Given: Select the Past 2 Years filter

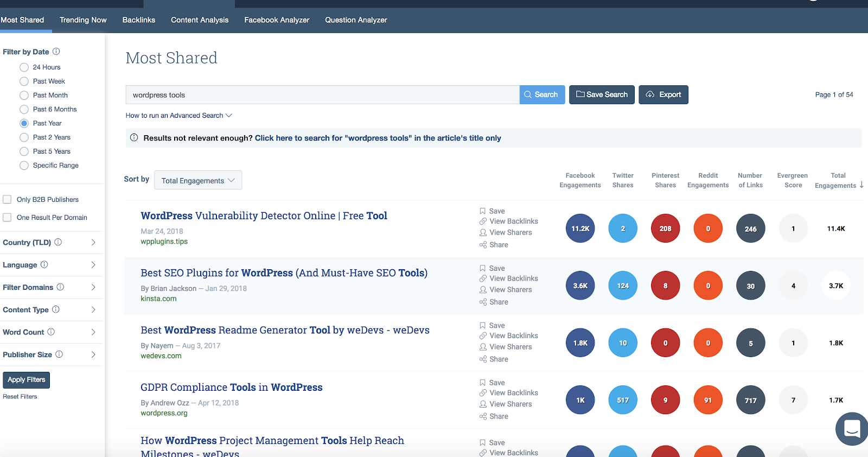Looking at the screenshot, I should coord(24,138).
